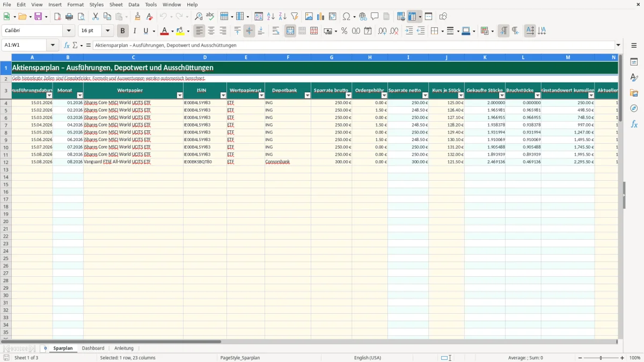The width and height of the screenshot is (644, 362).
Task: Click English (USA) language field
Action: (x=368, y=358)
